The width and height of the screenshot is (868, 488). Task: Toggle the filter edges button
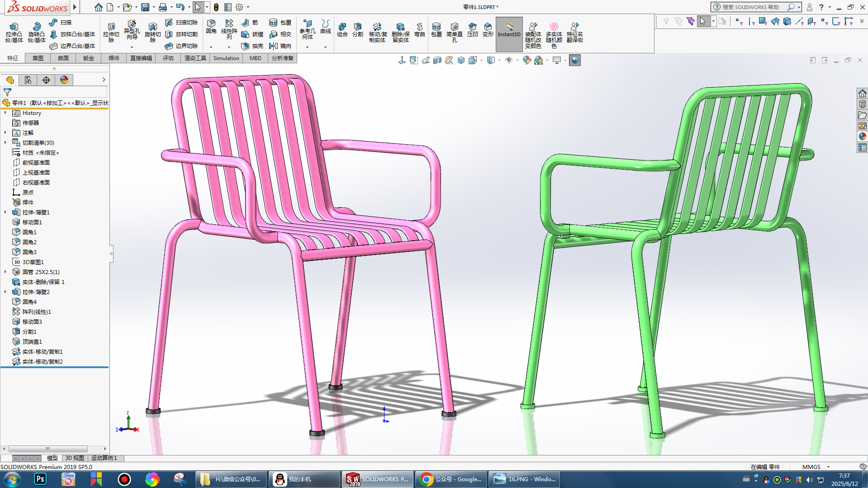tap(751, 21)
